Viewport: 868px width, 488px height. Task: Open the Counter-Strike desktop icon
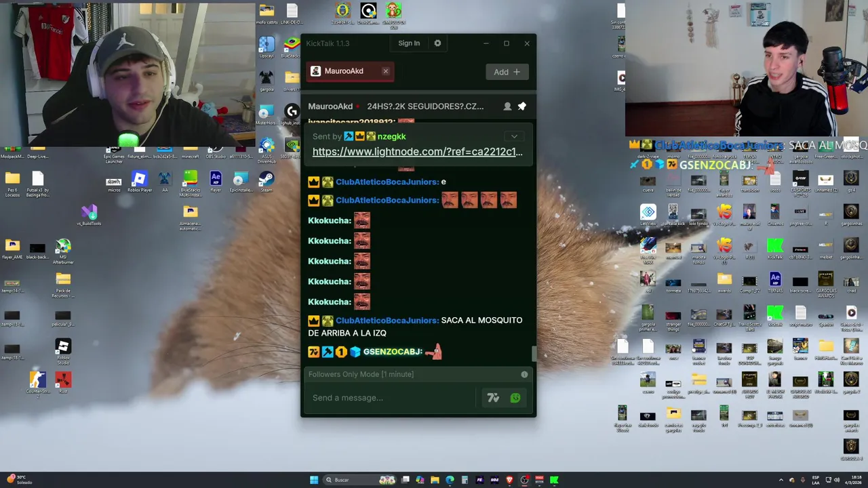tap(37, 384)
